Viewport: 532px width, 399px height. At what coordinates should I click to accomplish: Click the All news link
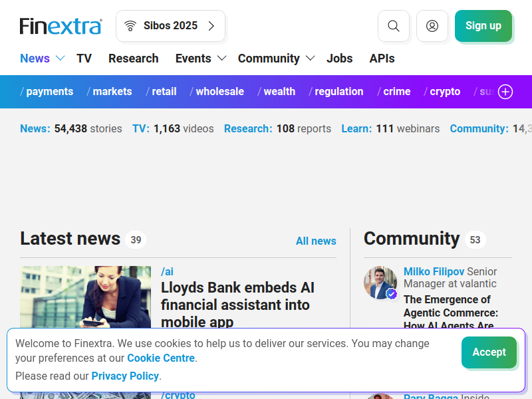click(316, 241)
